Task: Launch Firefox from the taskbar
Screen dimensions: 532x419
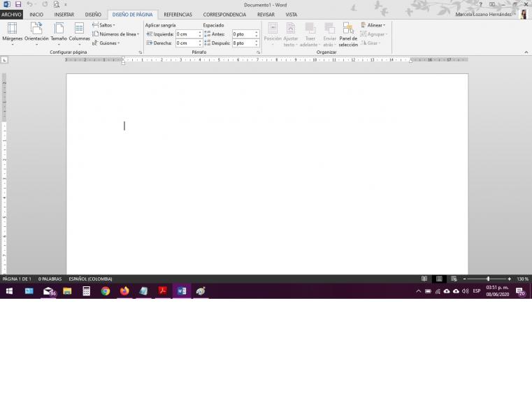Action: tap(124, 291)
